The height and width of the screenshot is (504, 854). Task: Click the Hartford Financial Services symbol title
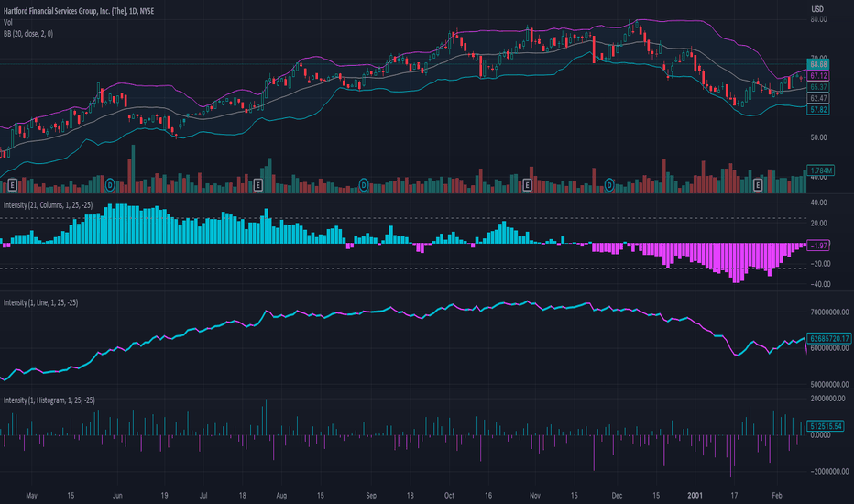79,11
